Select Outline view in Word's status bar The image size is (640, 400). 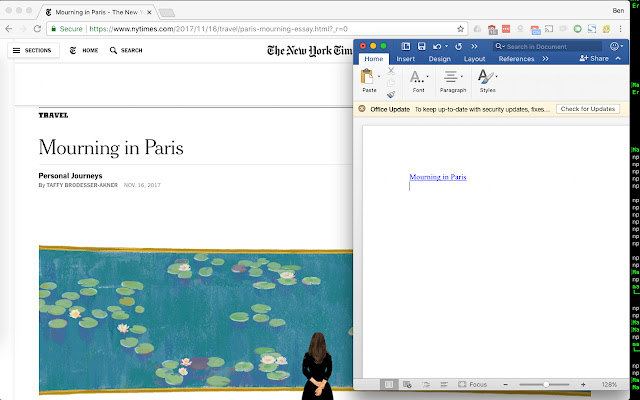[x=426, y=384]
